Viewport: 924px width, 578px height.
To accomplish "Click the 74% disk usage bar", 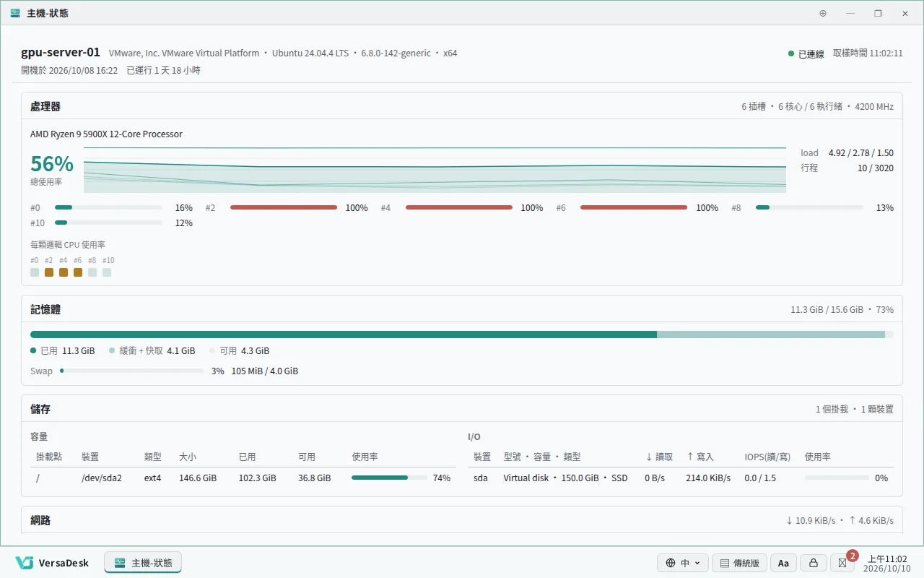I will coord(389,478).
